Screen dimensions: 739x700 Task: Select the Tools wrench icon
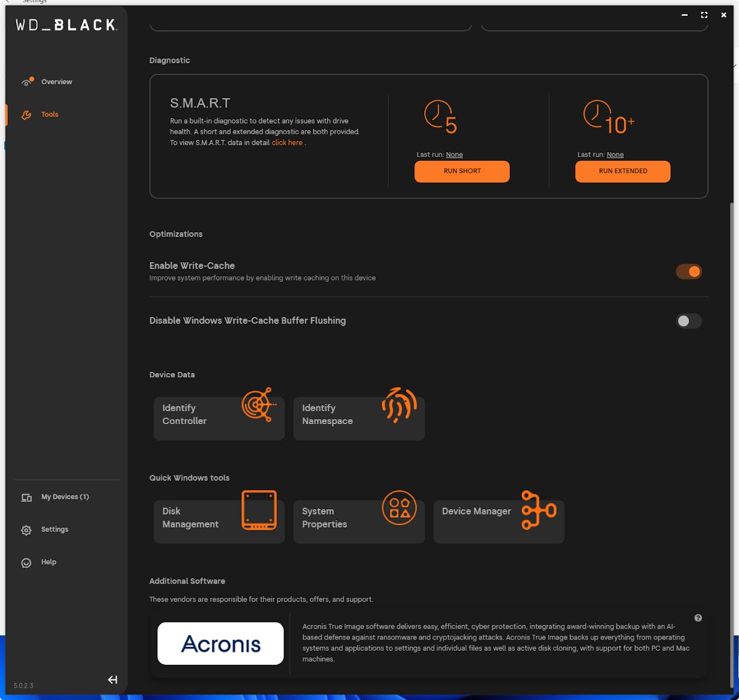(26, 115)
